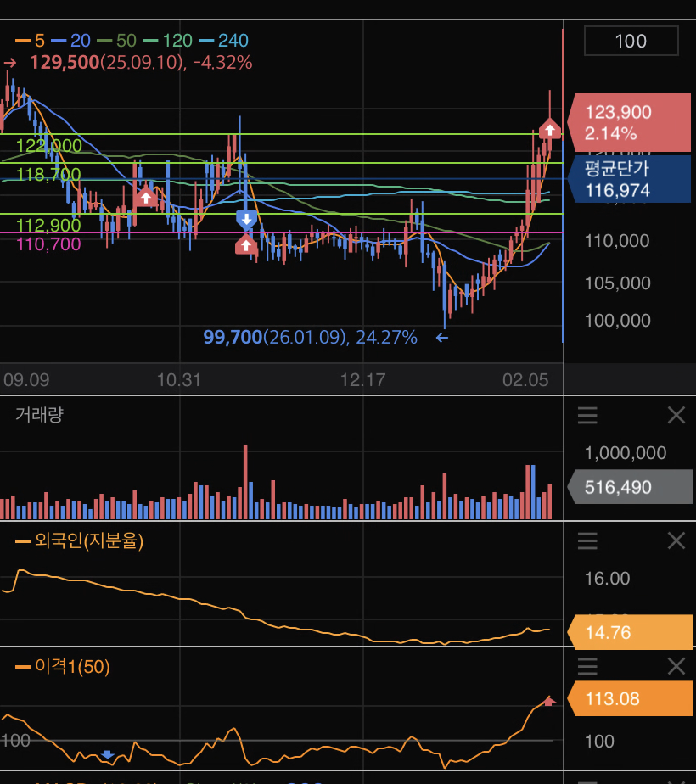696x784 pixels.
Task: Toggle the 120-day moving average legend
Action: [x=167, y=41]
